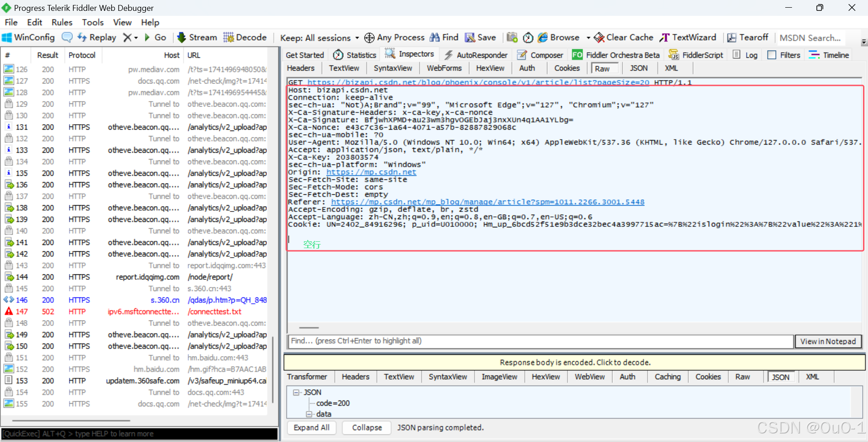Collapse the data node in the JSON tree

coord(309,414)
